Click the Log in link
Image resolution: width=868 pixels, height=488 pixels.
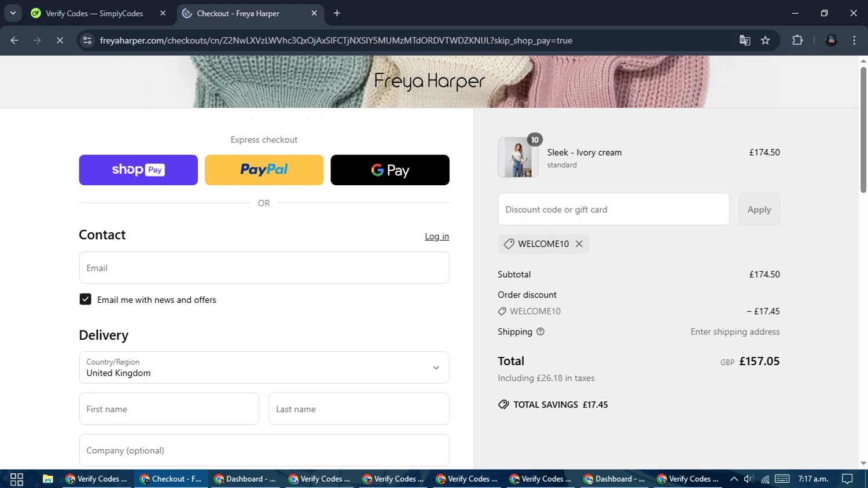(437, 236)
